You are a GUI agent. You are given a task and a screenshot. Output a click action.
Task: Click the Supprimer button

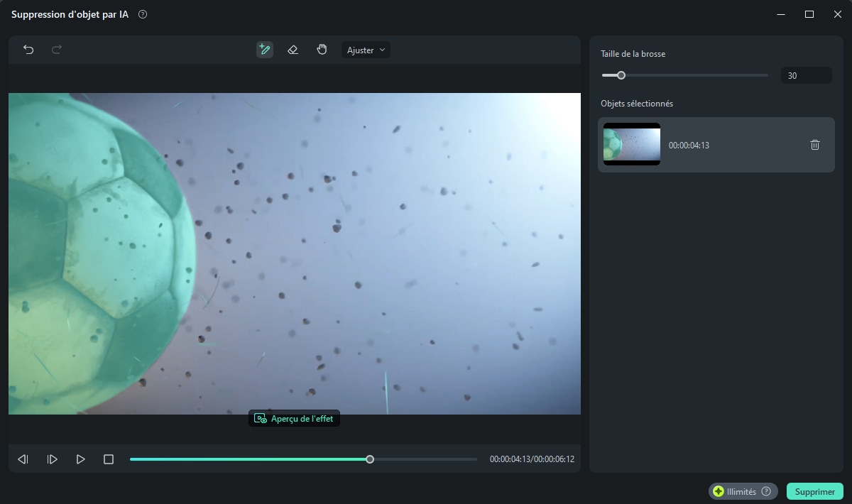coord(815,491)
